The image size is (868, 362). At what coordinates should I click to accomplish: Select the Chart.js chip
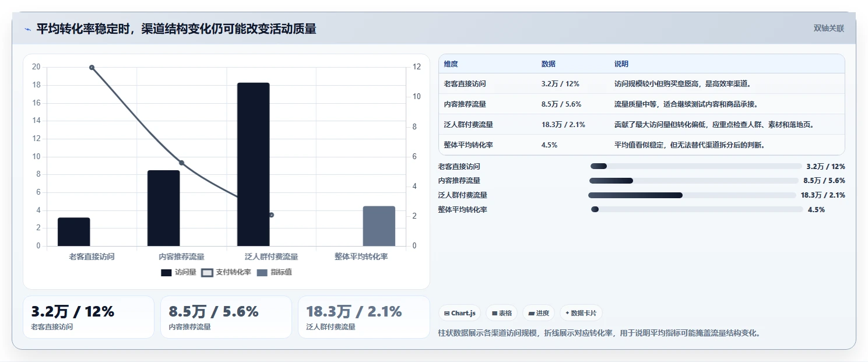(x=459, y=313)
